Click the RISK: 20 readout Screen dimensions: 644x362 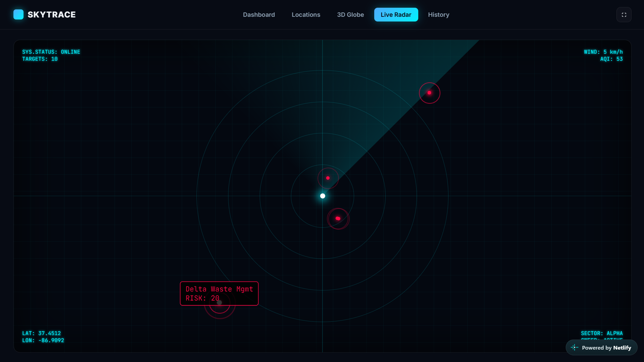tap(202, 298)
